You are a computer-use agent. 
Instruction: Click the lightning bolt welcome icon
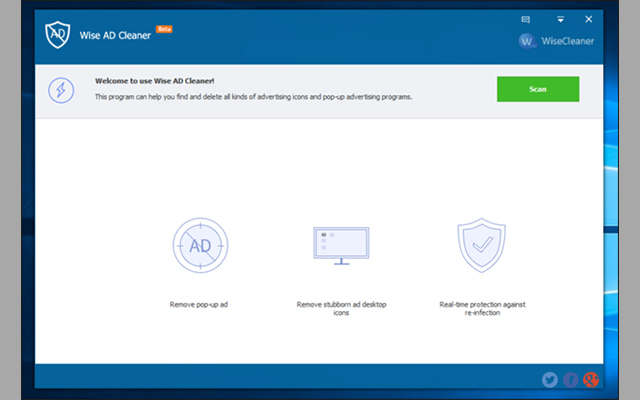click(61, 90)
